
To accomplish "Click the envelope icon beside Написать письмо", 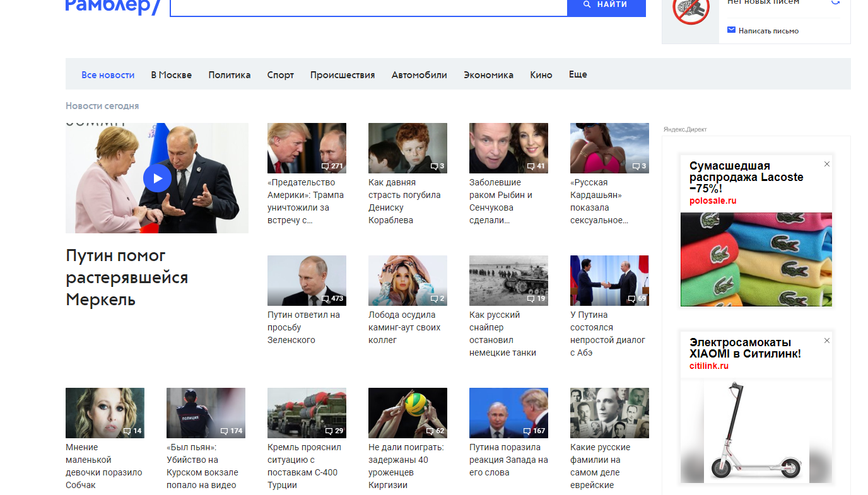I will click(x=731, y=30).
